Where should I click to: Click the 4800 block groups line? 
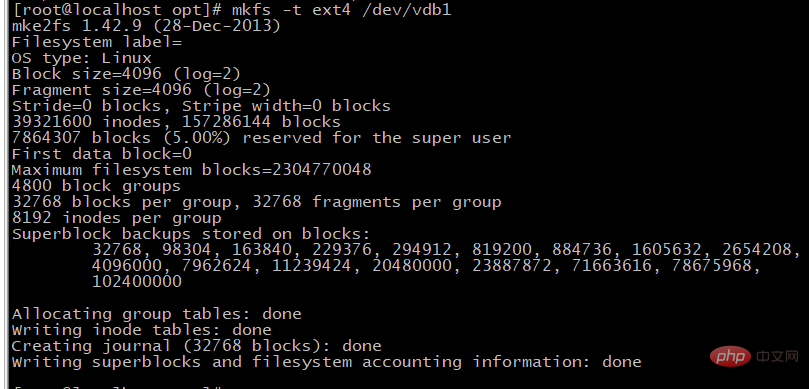(x=96, y=186)
